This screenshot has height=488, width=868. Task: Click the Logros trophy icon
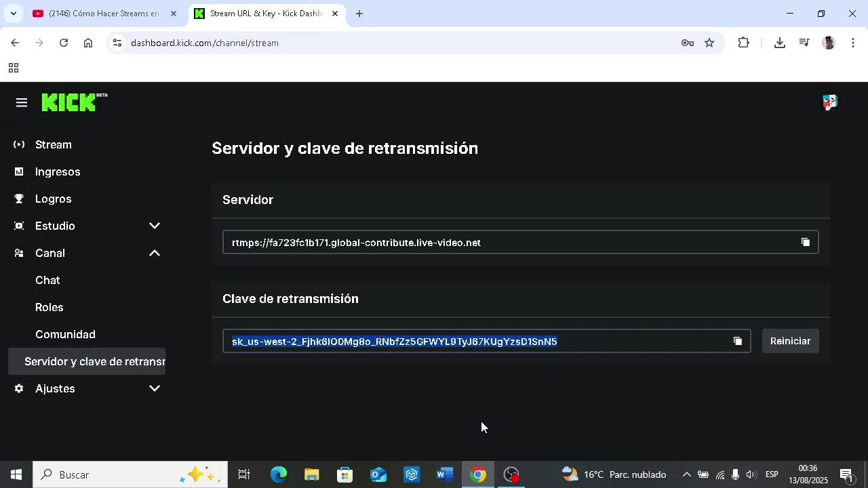point(19,199)
